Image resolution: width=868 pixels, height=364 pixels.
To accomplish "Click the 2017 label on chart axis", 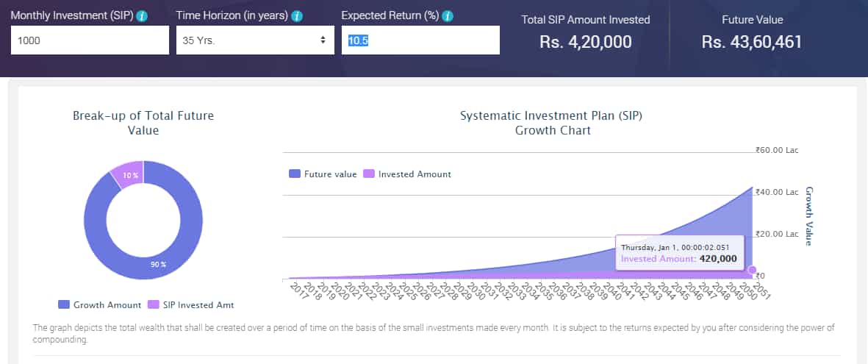I will (x=297, y=290).
